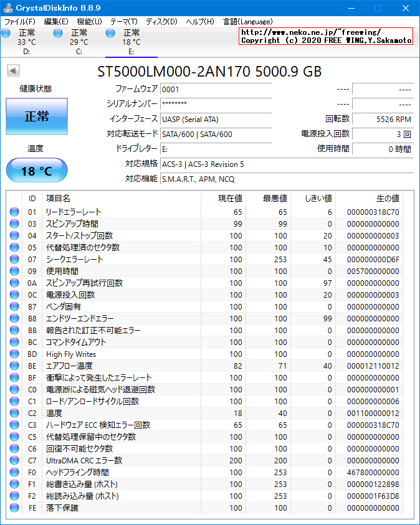The width and height of the screenshot is (420, 525).
Task: Go to previous disk with left arrow button
Action: [x=13, y=70]
